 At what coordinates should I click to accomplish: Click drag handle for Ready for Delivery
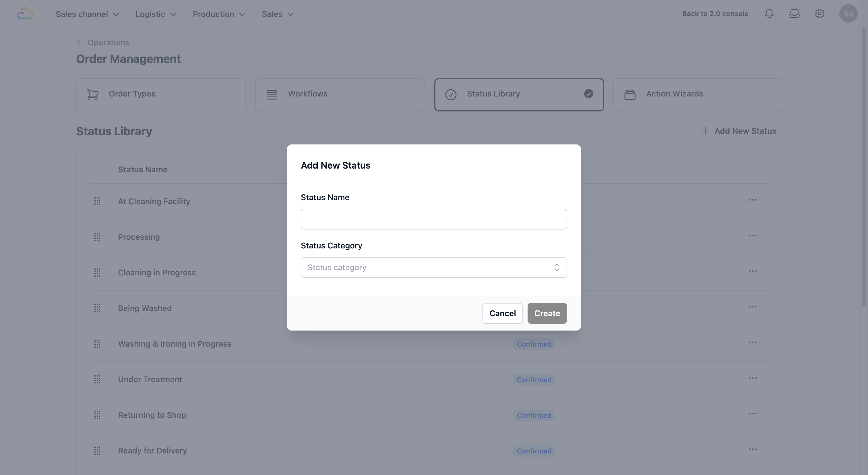pos(97,451)
